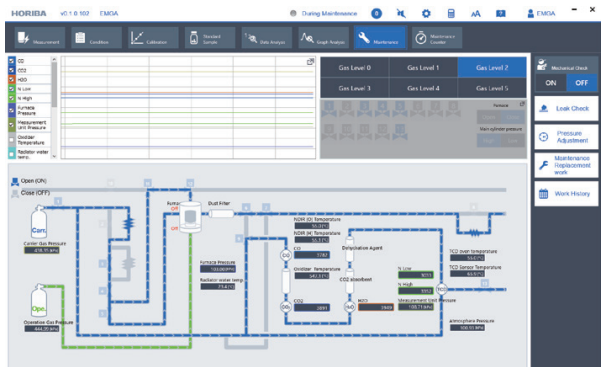606x371 pixels.
Task: Click the calculator icon in top bar
Action: [x=451, y=14]
